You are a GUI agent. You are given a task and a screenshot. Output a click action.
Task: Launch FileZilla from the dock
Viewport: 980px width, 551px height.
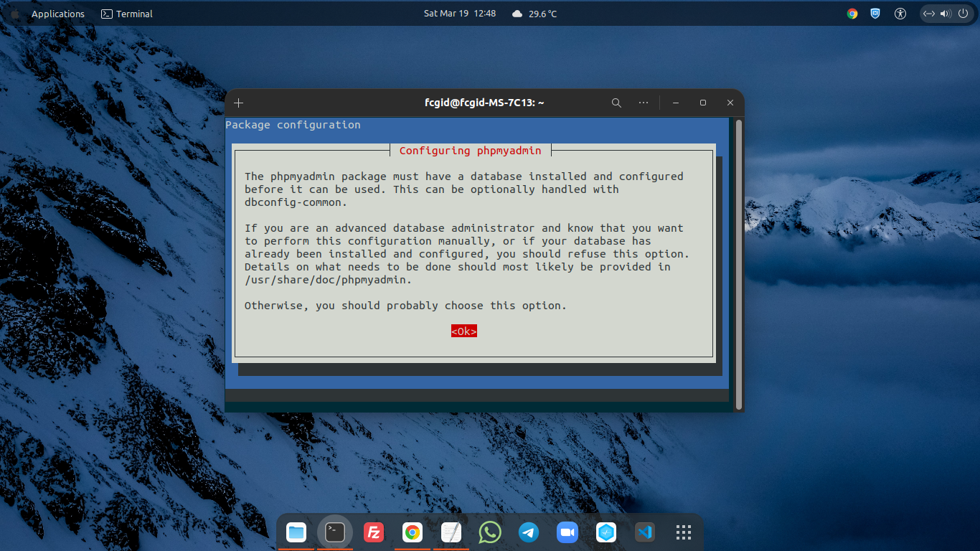click(373, 532)
